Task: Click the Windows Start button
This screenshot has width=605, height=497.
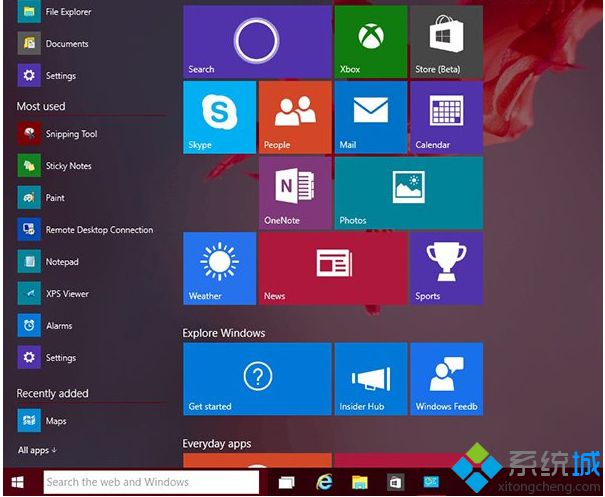Action: click(x=17, y=482)
